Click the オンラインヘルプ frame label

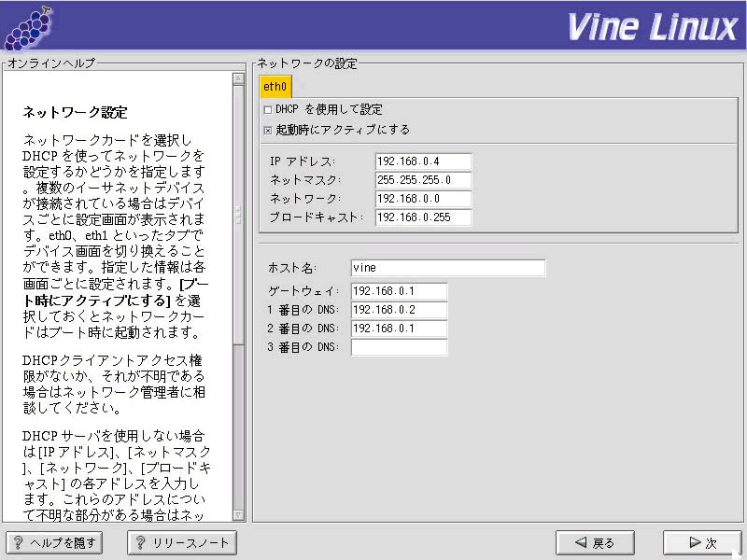(x=51, y=63)
